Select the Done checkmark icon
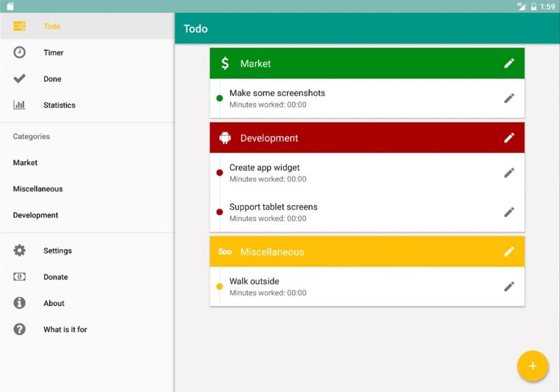 pyautogui.click(x=19, y=78)
